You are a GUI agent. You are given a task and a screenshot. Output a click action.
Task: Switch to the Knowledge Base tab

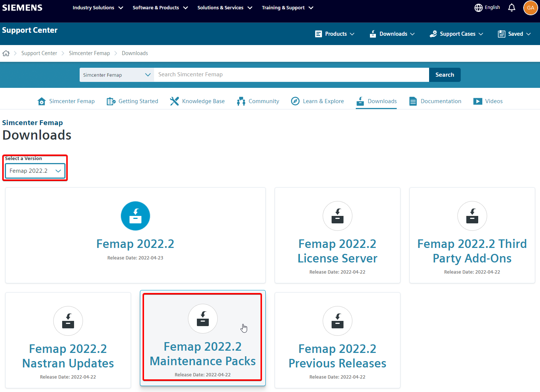[197, 101]
